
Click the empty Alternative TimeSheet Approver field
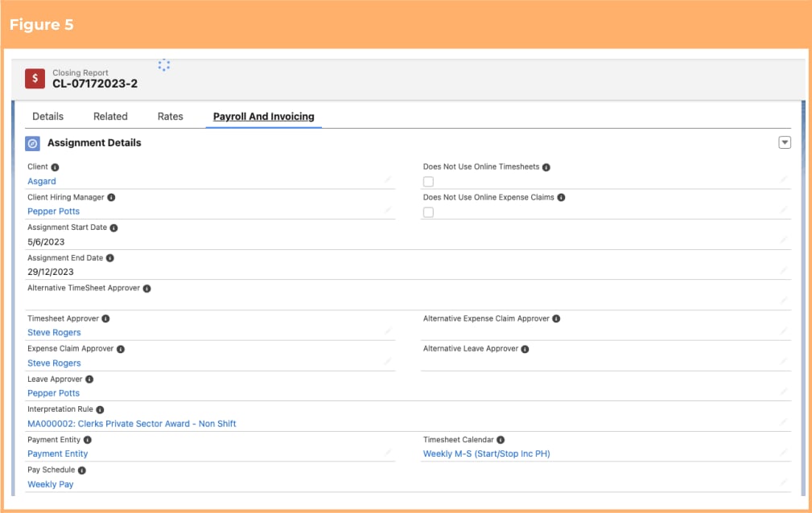408,302
